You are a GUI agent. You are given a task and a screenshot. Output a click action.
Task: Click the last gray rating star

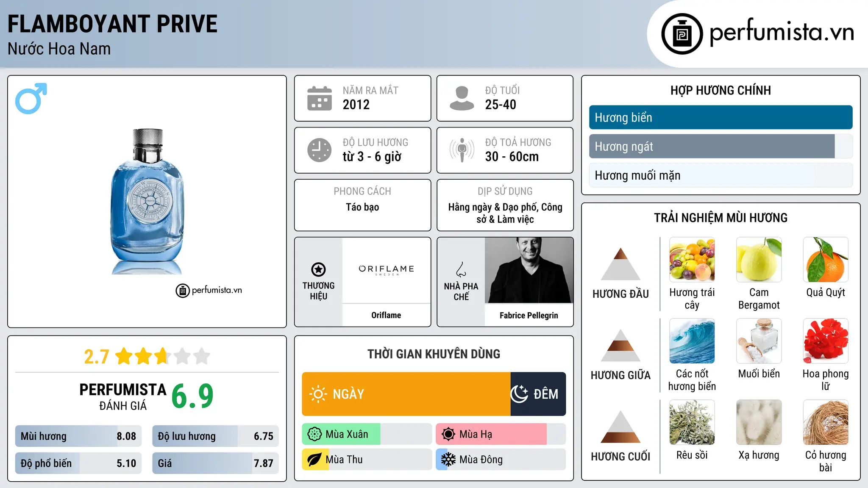[202, 356]
